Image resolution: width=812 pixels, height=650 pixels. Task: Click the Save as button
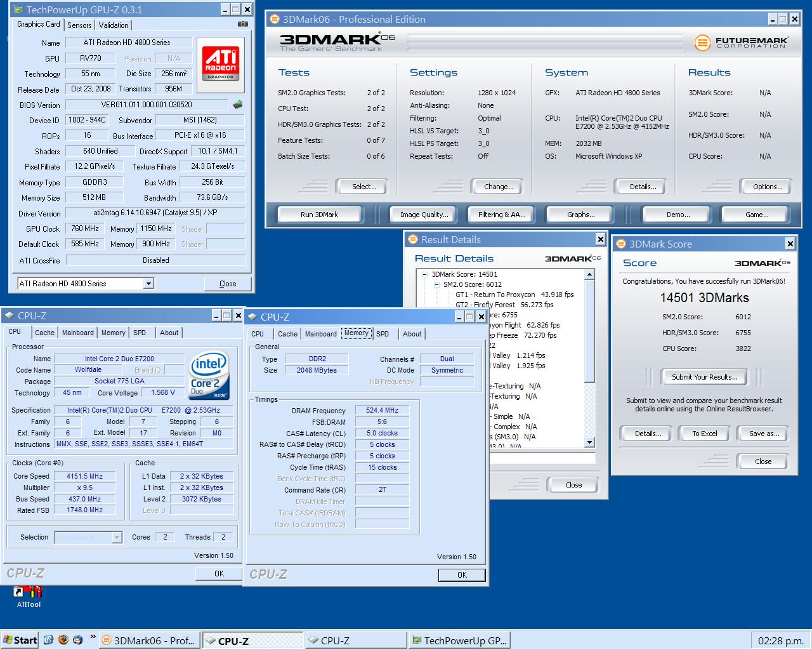pyautogui.click(x=763, y=434)
